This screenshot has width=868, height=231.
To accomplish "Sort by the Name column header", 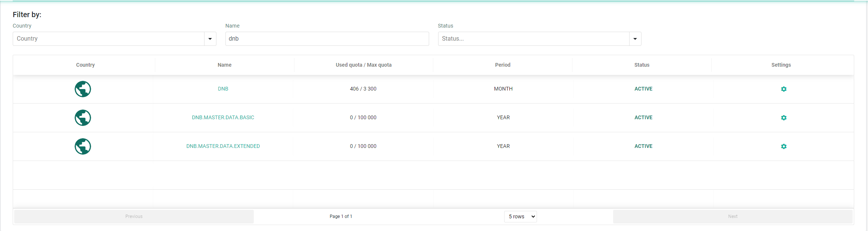I will (x=225, y=65).
